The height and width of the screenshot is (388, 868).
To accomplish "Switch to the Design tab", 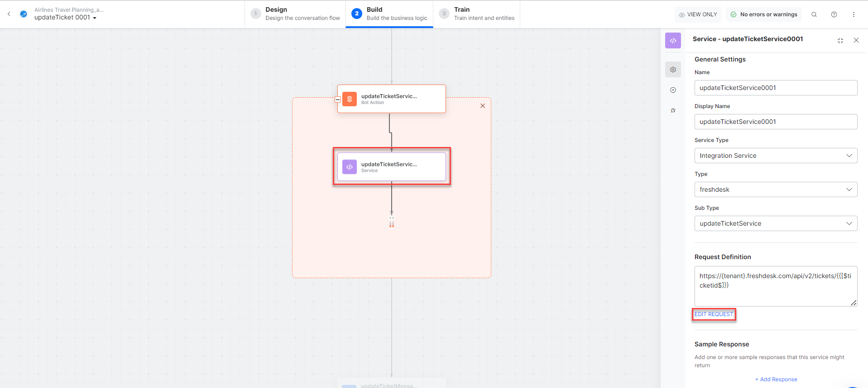I will (x=296, y=14).
